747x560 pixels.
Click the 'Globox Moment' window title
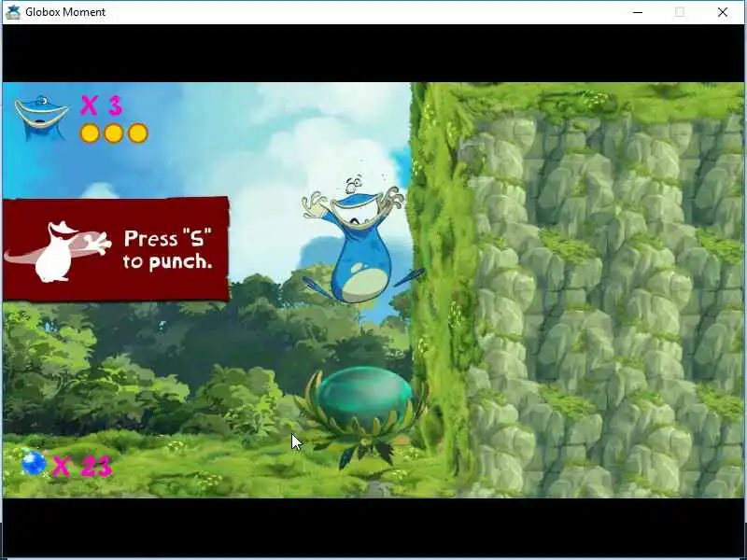tap(65, 12)
